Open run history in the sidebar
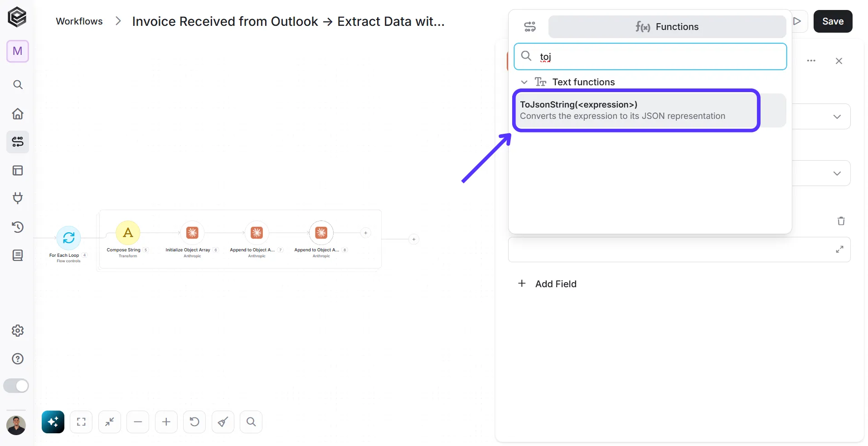Viewport: 868px width, 446px height. point(18,227)
